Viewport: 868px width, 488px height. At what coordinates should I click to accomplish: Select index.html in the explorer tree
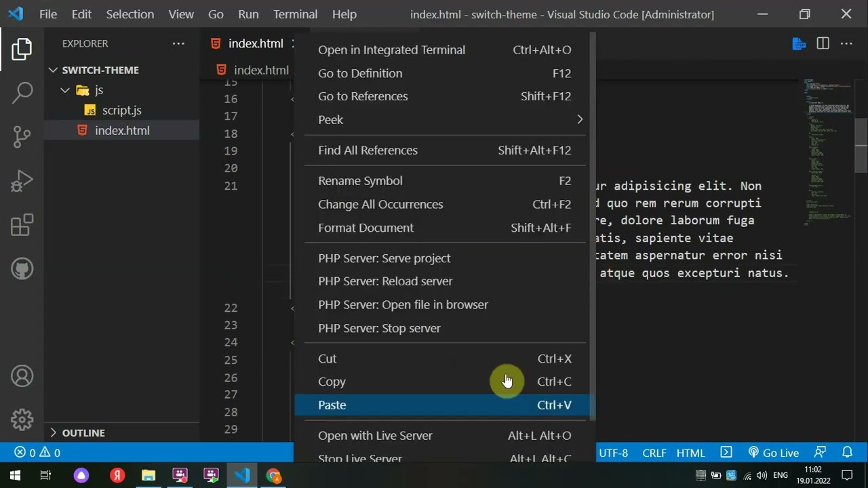pos(122,130)
